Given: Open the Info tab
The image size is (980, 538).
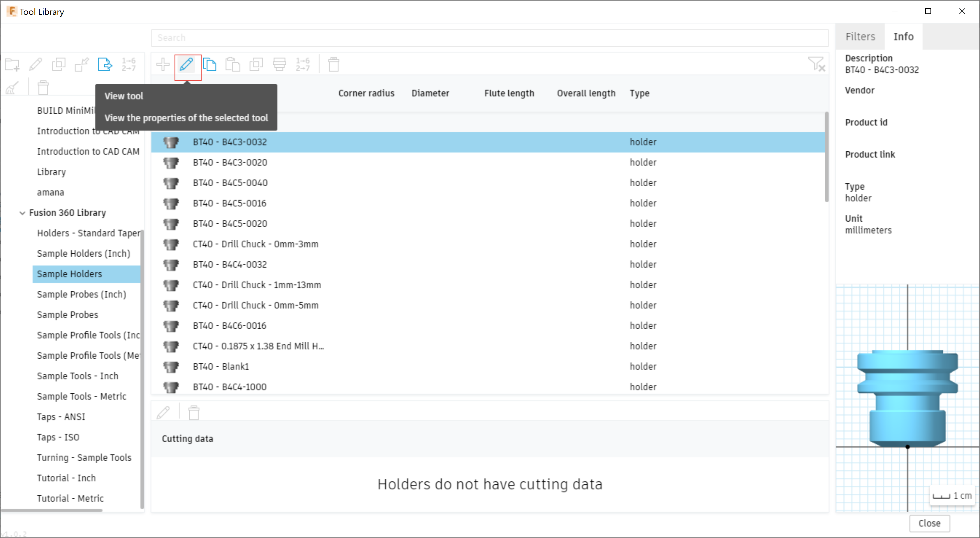Looking at the screenshot, I should pos(903,36).
